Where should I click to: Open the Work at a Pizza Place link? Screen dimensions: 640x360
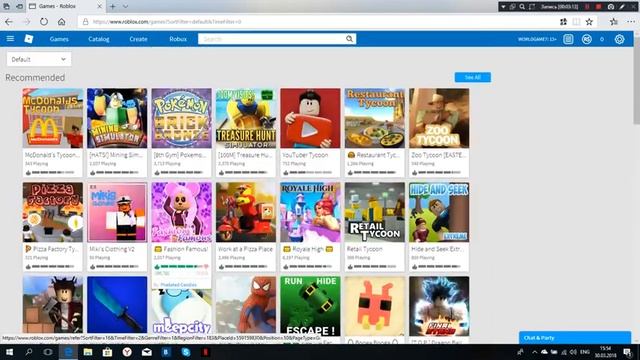pos(245,249)
